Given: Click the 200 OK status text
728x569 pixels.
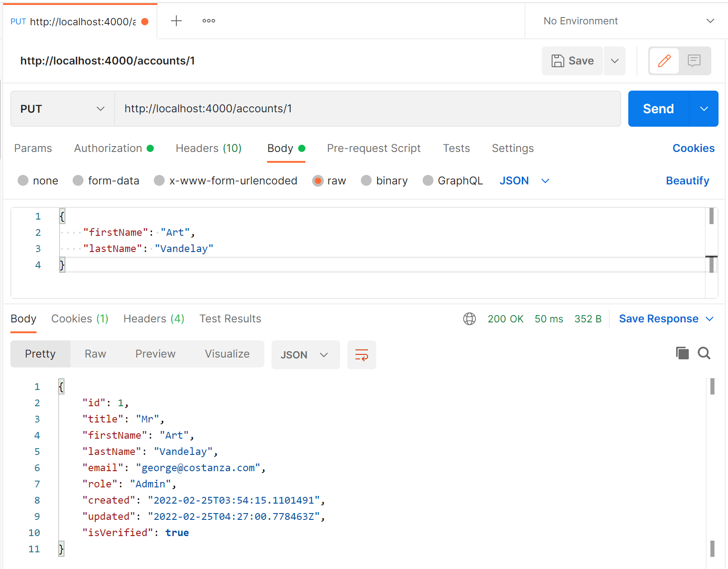Looking at the screenshot, I should (506, 319).
